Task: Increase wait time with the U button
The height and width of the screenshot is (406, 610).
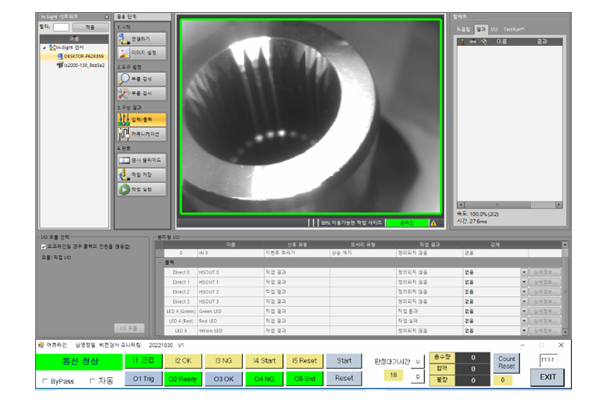Action: (x=418, y=362)
